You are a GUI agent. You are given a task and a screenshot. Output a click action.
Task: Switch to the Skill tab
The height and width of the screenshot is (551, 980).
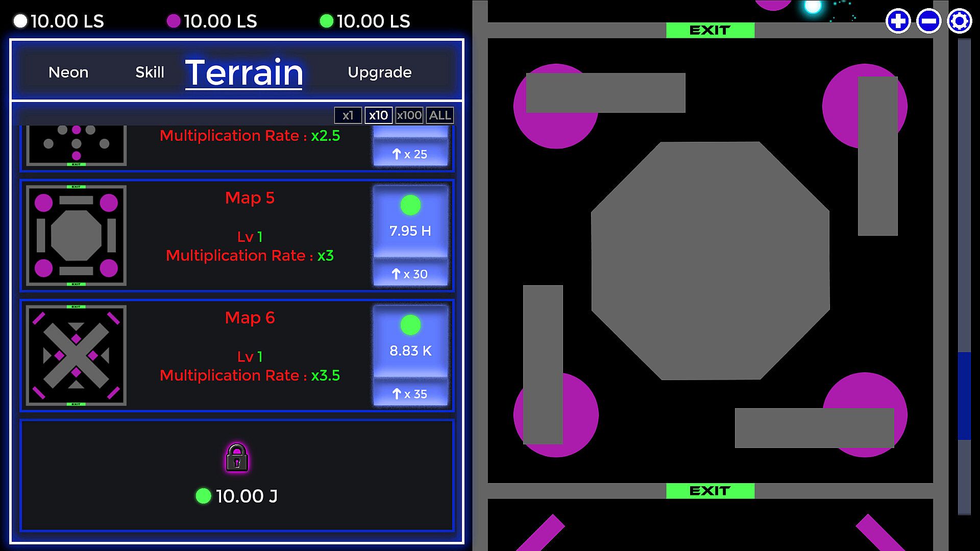pyautogui.click(x=150, y=72)
